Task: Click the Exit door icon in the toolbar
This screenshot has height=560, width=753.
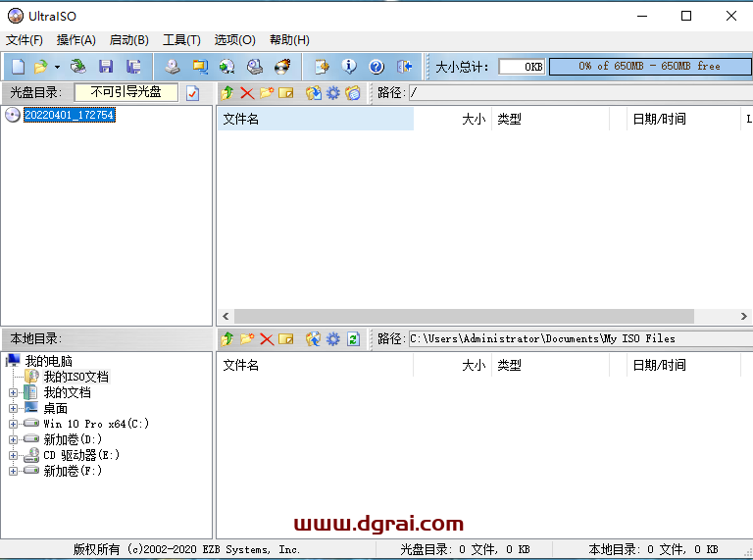Action: pyautogui.click(x=404, y=67)
